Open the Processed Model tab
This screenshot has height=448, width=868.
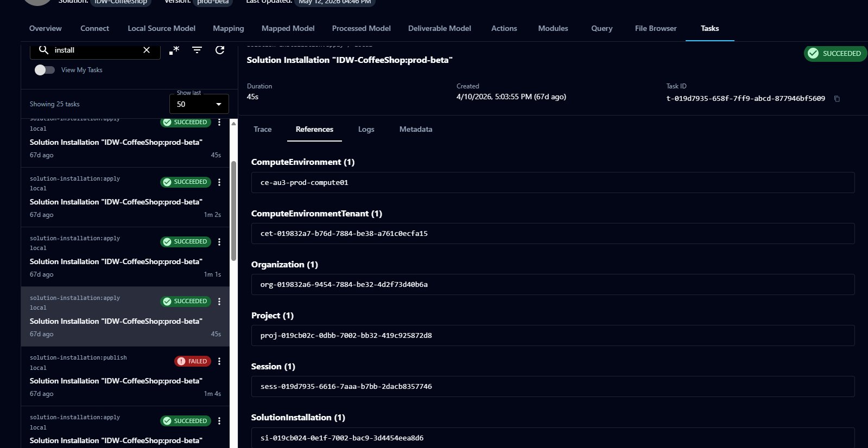(x=361, y=28)
